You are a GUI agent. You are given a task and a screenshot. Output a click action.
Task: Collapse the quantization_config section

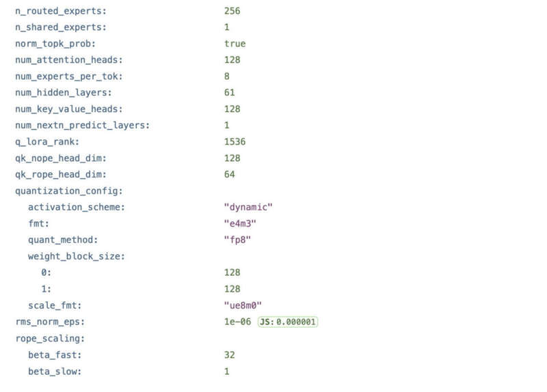(68, 191)
